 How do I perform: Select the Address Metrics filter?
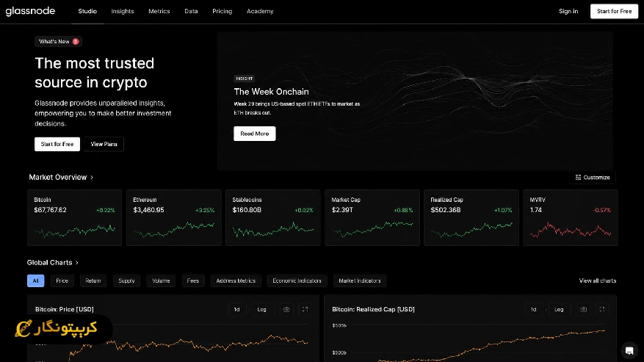click(236, 280)
